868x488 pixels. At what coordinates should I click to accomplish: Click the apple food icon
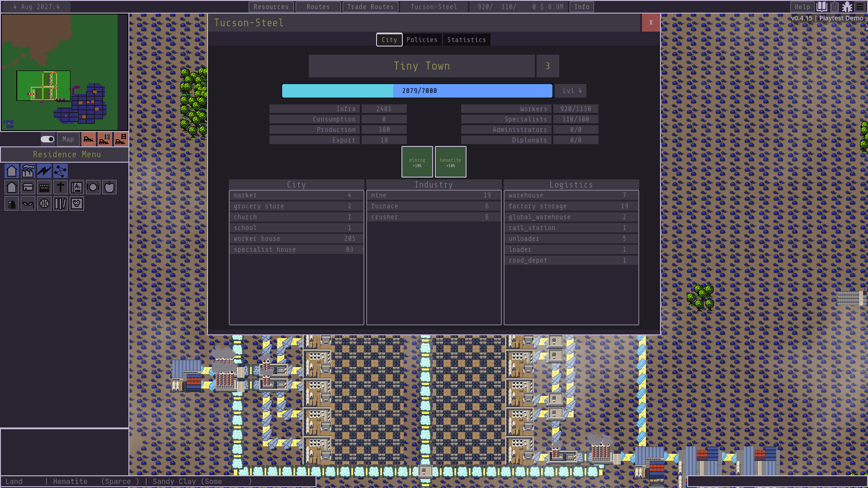pyautogui.click(x=109, y=187)
